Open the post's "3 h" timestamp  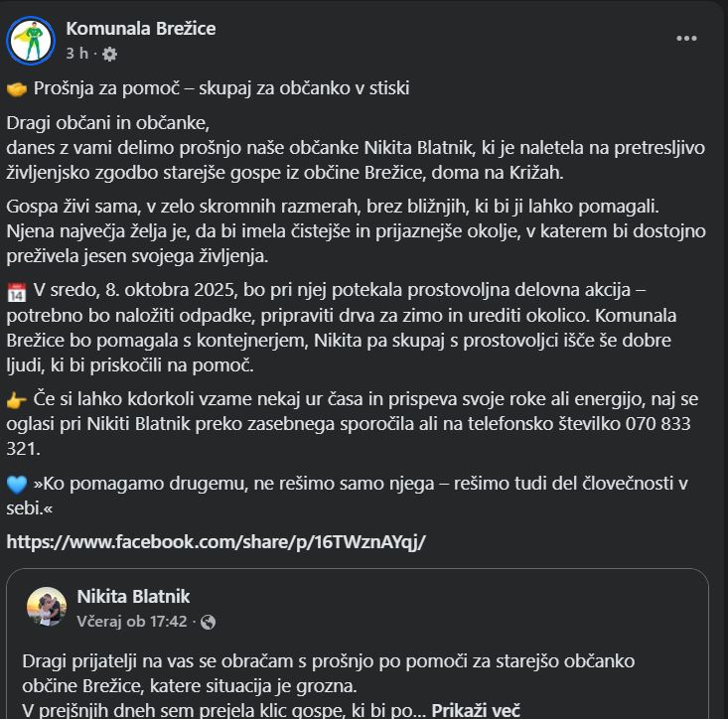[x=76, y=54]
